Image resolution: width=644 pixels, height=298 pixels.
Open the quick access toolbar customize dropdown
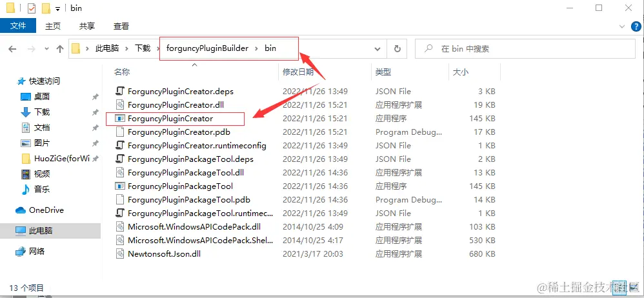pyautogui.click(x=57, y=8)
